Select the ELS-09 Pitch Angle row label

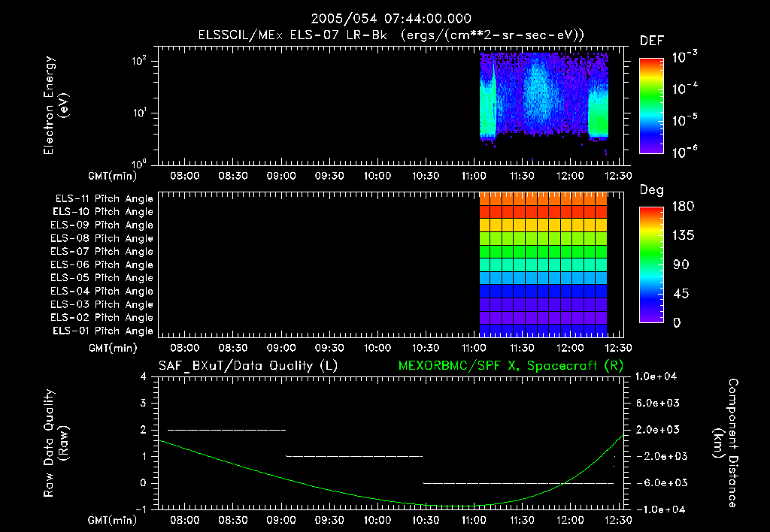pyautogui.click(x=102, y=225)
